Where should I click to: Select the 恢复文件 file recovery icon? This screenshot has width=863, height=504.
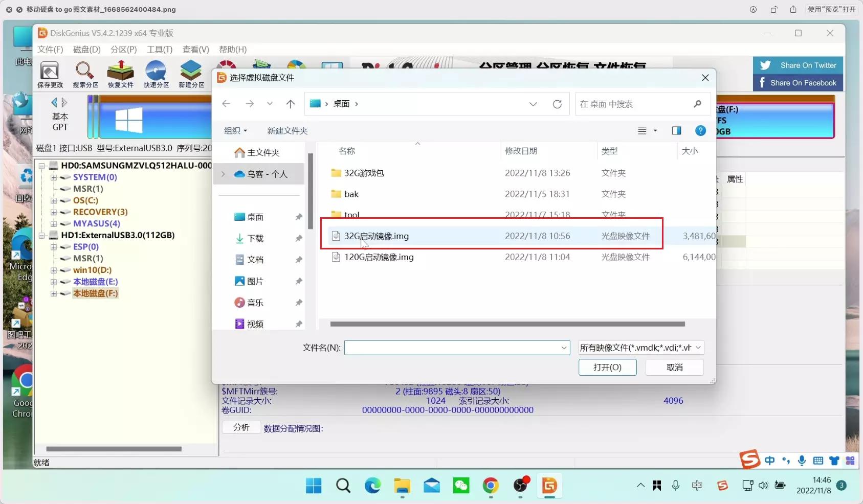120,74
